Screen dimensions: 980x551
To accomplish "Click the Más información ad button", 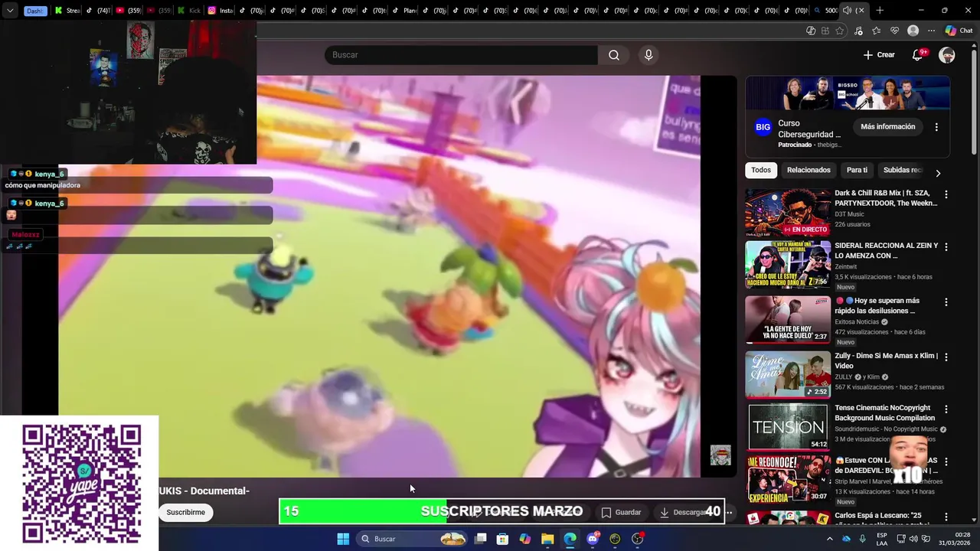I will pos(887,127).
